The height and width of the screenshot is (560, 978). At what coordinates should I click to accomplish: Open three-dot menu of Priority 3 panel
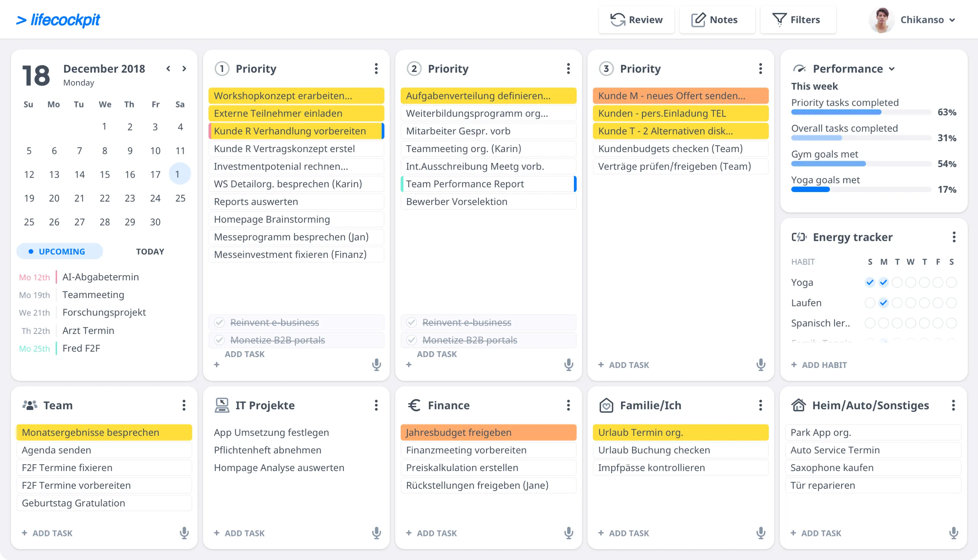point(760,69)
